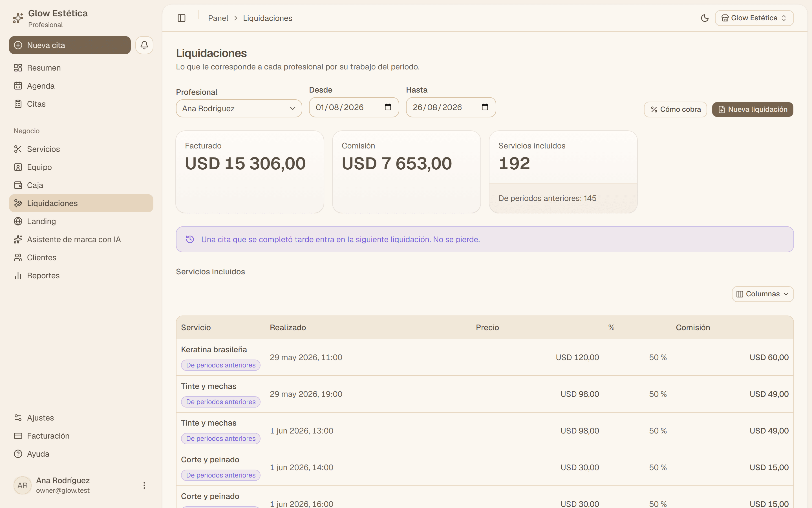Click the date 29 may 2026, 19:00

click(x=306, y=394)
